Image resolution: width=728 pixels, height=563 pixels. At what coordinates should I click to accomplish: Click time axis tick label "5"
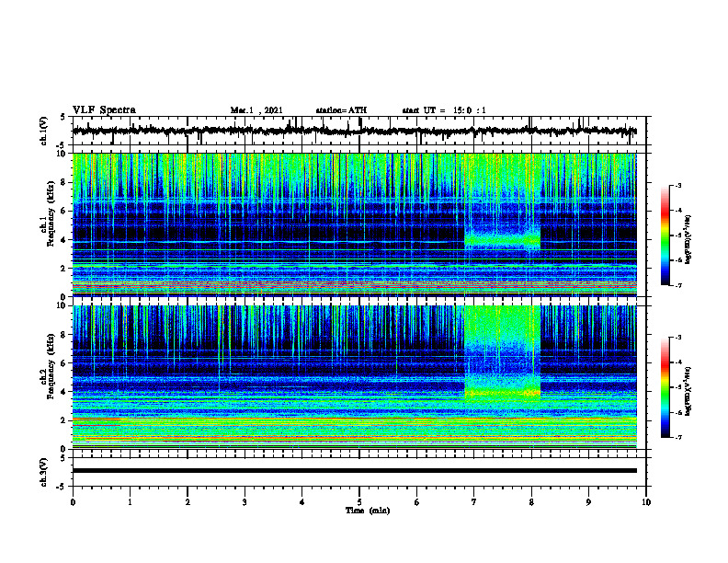pos(359,502)
